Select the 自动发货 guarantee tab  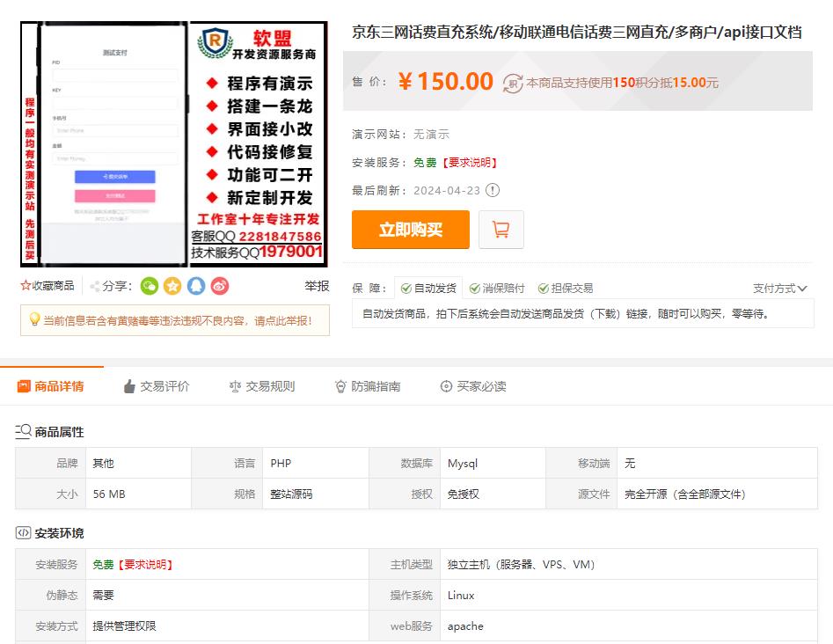point(428,288)
